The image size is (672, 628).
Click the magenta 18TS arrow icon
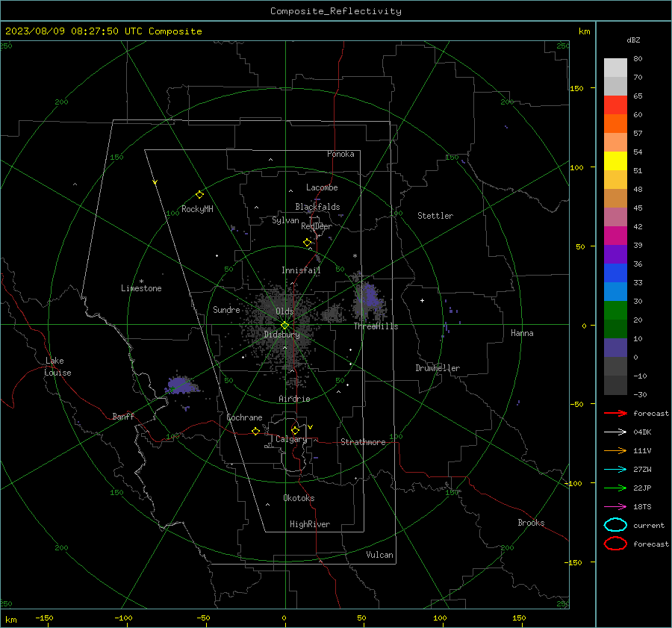(615, 507)
